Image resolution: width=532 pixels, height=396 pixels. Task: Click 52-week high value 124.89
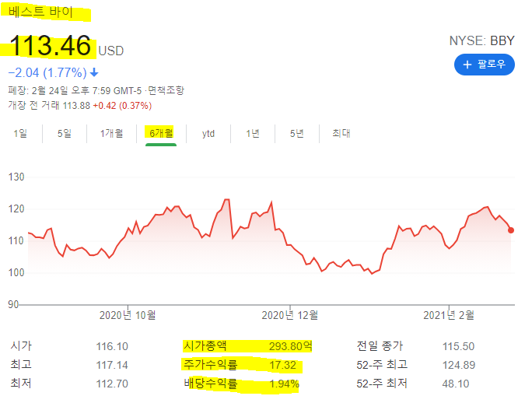tap(459, 365)
